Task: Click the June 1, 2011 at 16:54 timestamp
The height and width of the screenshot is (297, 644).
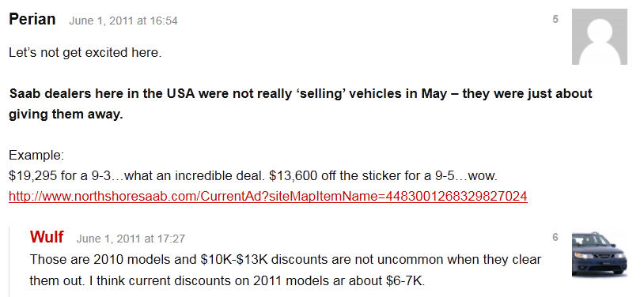Action: [x=123, y=21]
